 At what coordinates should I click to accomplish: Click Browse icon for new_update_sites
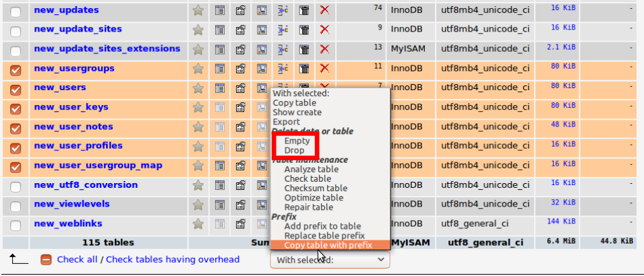(x=219, y=30)
